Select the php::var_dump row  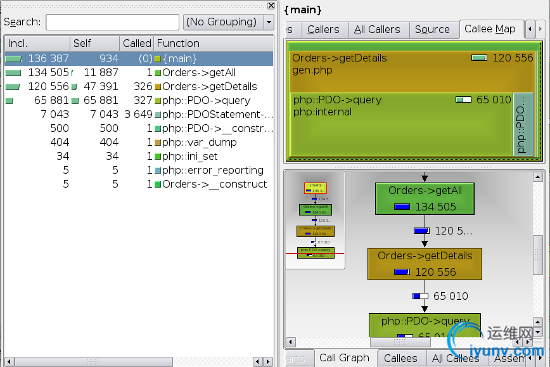click(x=139, y=142)
